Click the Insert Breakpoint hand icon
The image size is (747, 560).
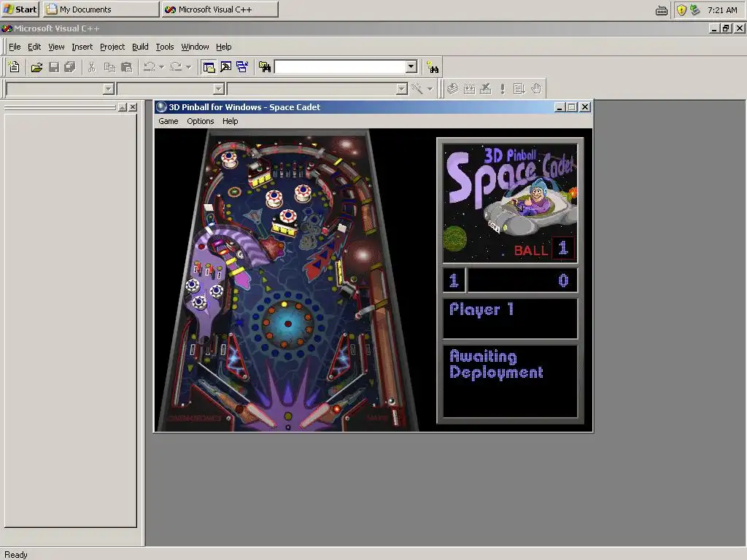pos(536,88)
